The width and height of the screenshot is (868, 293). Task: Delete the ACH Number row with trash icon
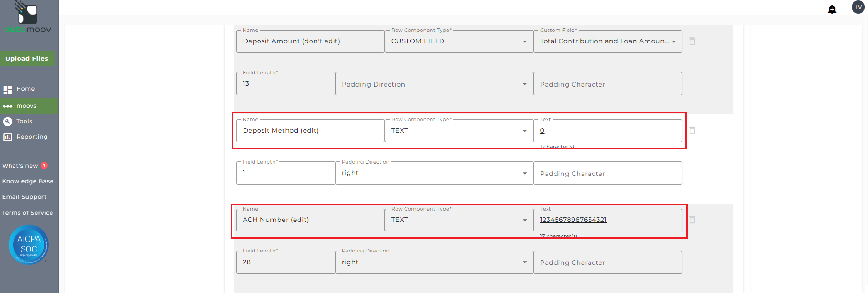(x=692, y=220)
